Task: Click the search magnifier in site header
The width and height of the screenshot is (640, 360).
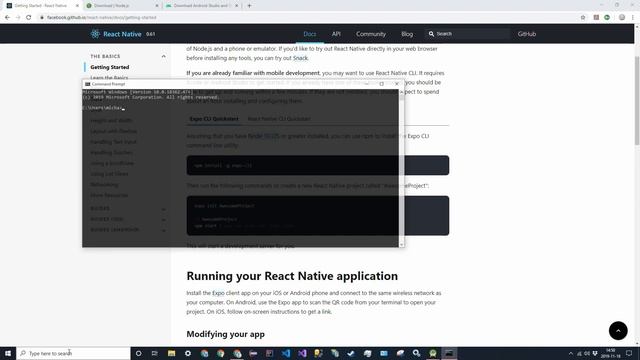Action: 431,34
